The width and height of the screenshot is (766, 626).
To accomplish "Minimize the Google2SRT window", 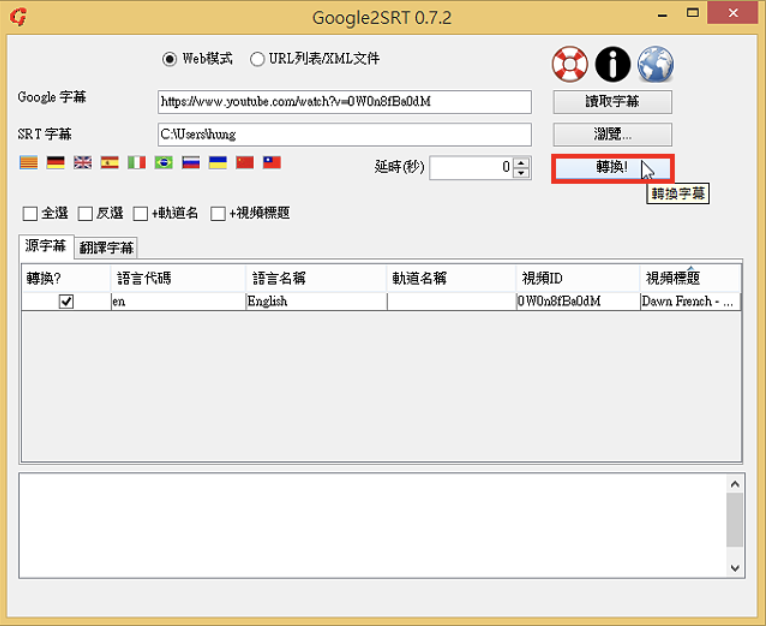I will pos(662,14).
